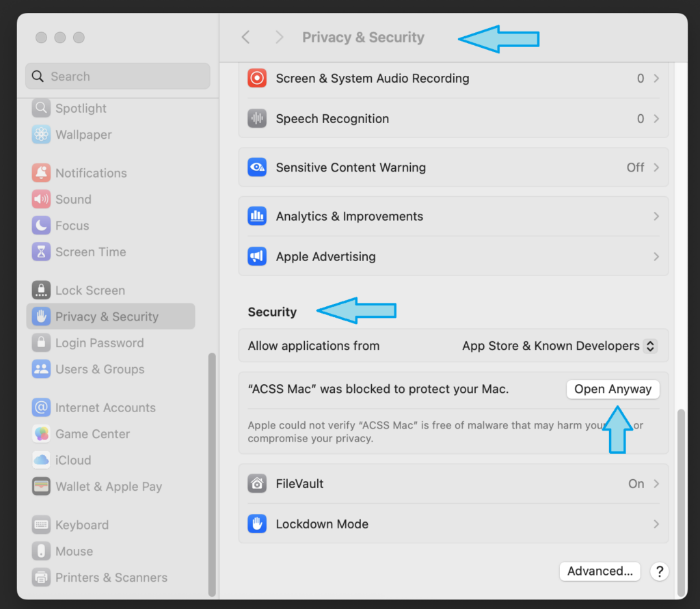
Task: Click the FileVault house icon
Action: 257,483
